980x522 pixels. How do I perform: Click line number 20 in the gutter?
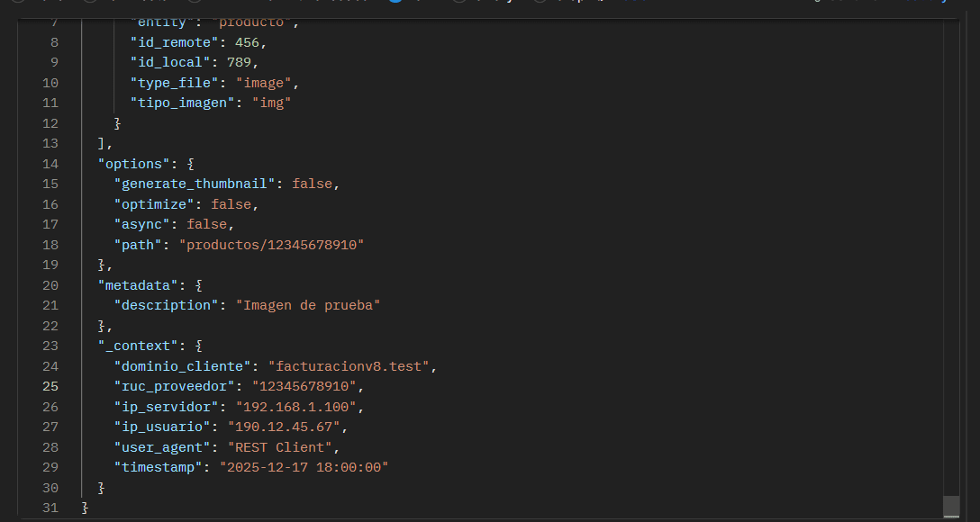50,286
